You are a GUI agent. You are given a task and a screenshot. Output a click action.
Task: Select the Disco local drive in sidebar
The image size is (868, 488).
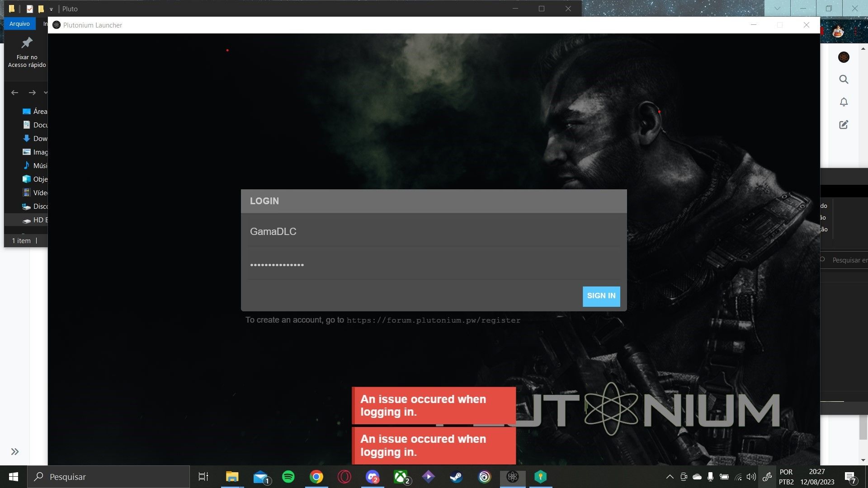(34, 206)
